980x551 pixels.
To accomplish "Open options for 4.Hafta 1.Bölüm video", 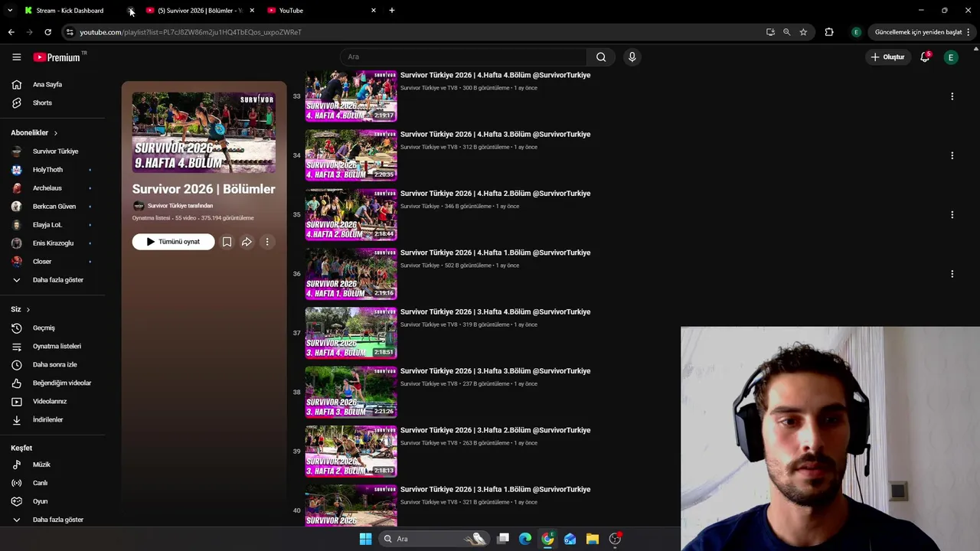I will tap(952, 274).
